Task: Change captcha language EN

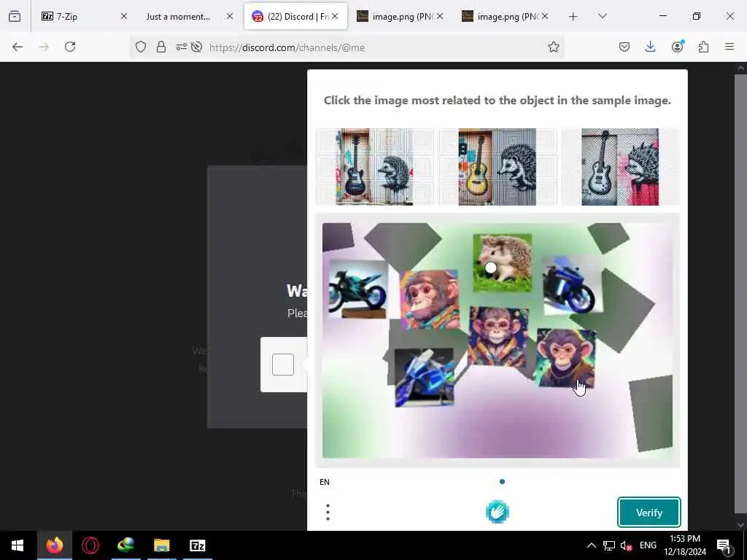Action: pyautogui.click(x=325, y=482)
